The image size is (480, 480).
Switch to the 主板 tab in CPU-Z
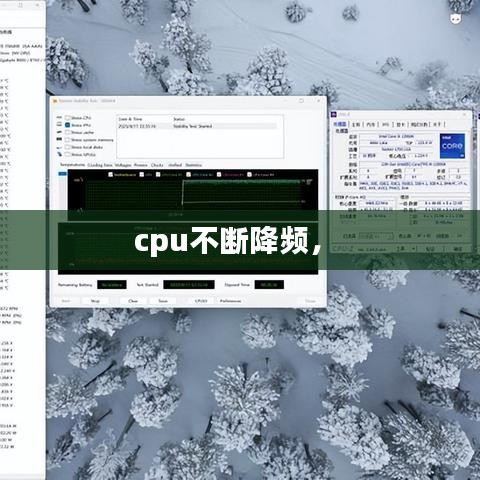356,124
